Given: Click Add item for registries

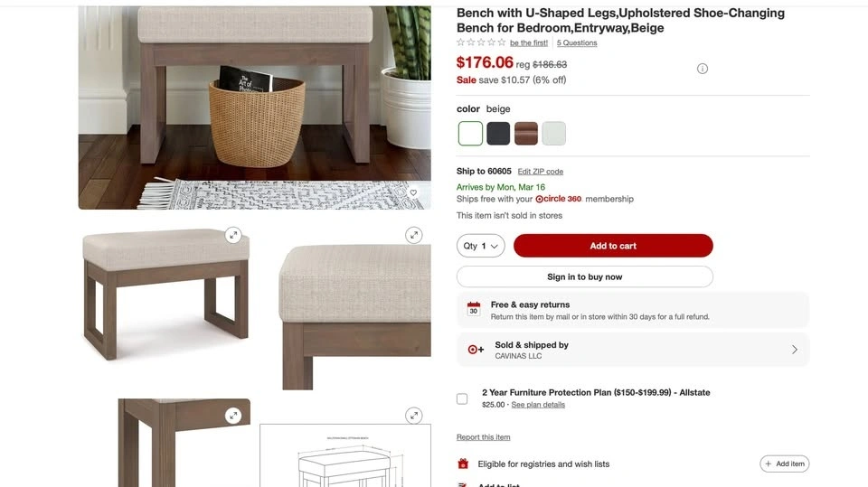Looking at the screenshot, I should pyautogui.click(x=785, y=464).
